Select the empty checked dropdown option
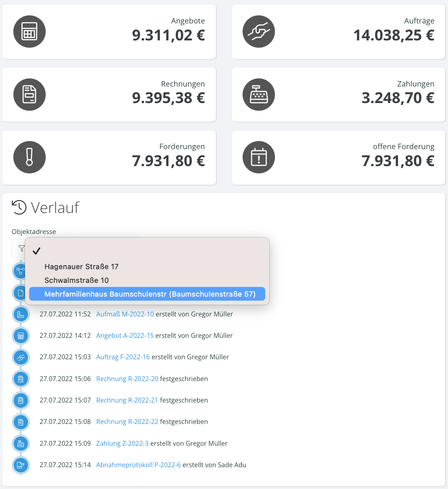 (147, 251)
